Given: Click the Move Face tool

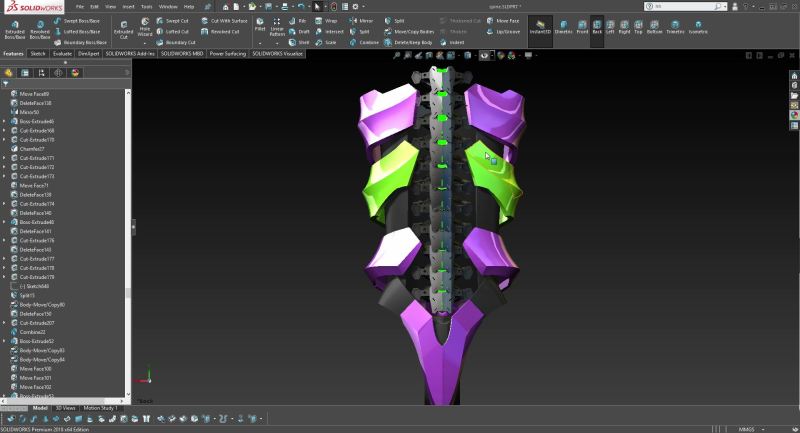Looking at the screenshot, I should (x=503, y=21).
